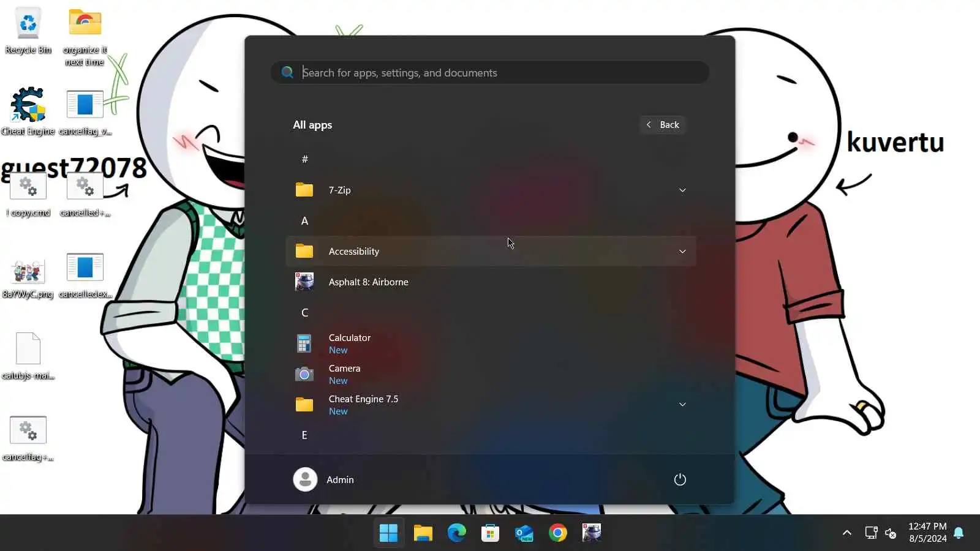Open Microsoft Store from the taskbar
The height and width of the screenshot is (551, 980).
pyautogui.click(x=490, y=533)
